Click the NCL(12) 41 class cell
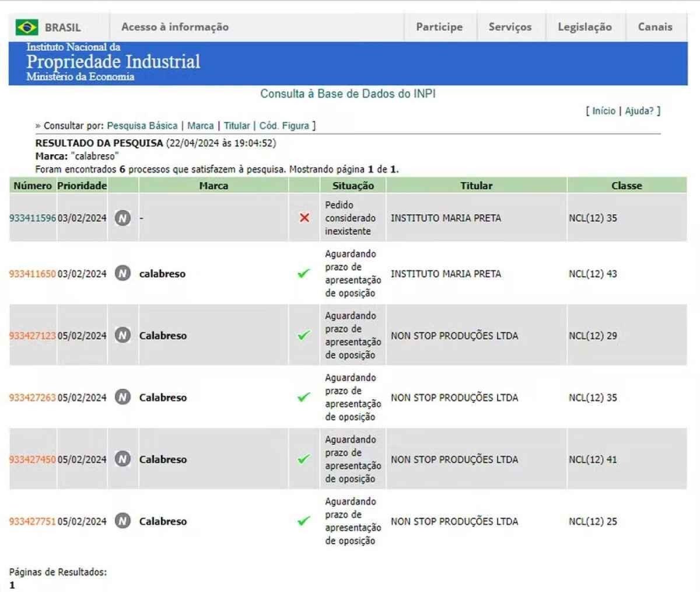 click(593, 459)
